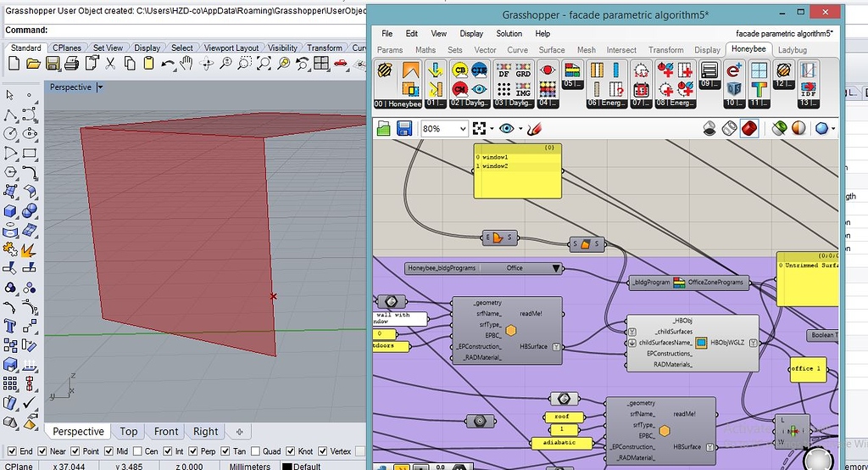Activate the Rotate View tool
This screenshot has width=868, height=470.
point(207,64)
